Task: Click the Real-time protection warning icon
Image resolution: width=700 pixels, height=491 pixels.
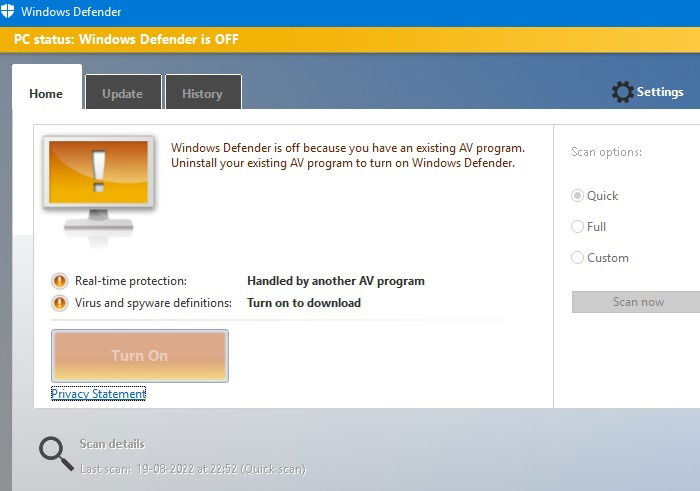Action: point(59,281)
